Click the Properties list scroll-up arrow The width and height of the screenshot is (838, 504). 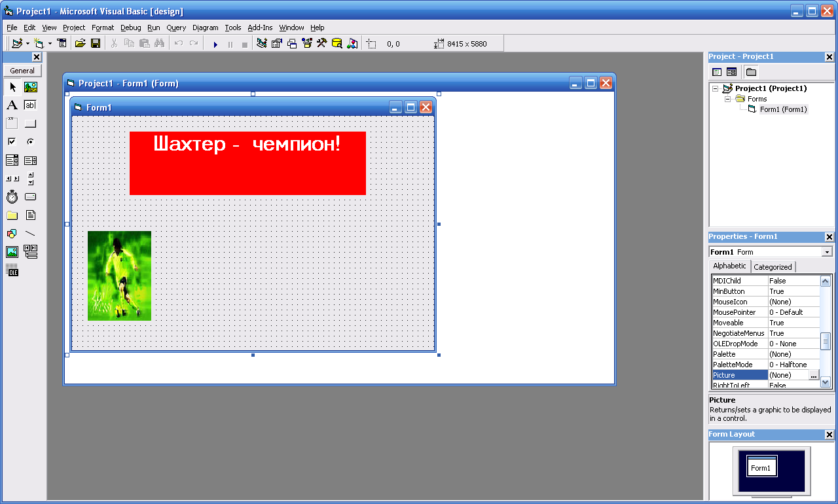pos(826,281)
